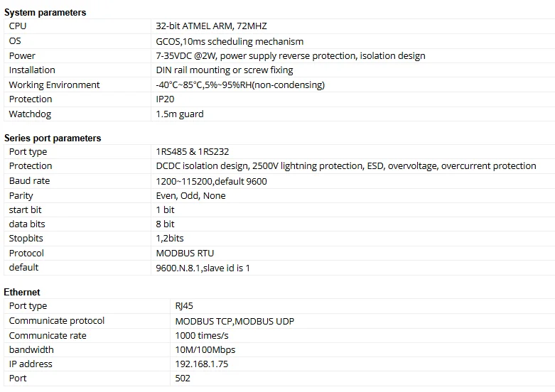Image resolution: width=555 pixels, height=392 pixels.
Task: Click the Working Environment row label
Action: (54, 85)
